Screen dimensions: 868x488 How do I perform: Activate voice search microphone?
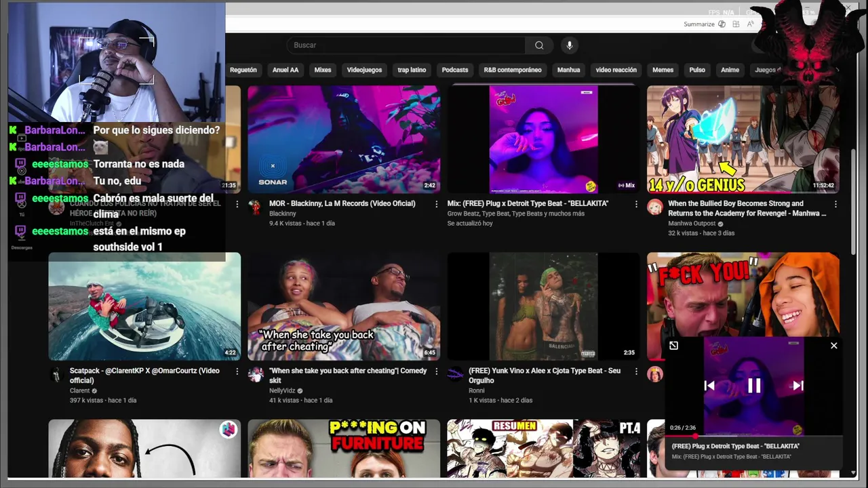570,45
